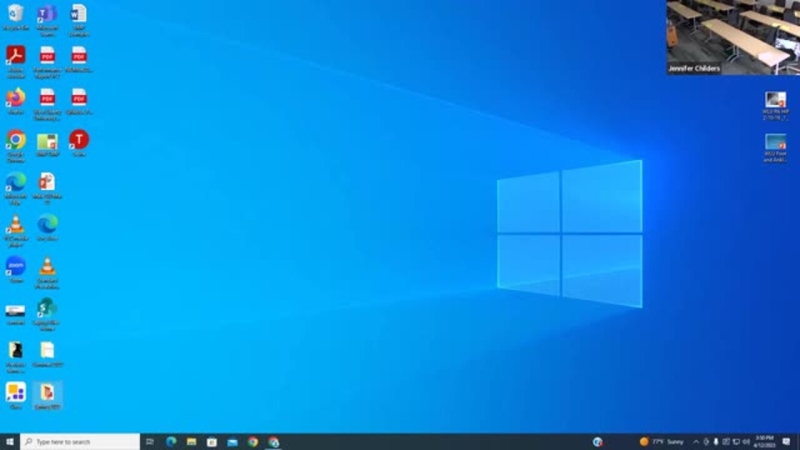Select the Firefox desktop shortcut

pos(15,98)
